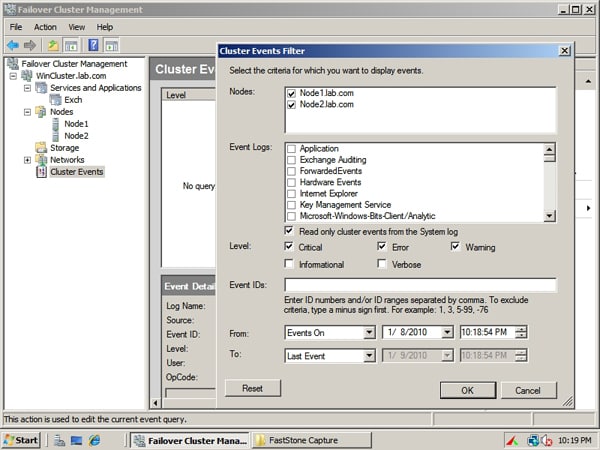Enable the Informational level checkbox
Viewport: 600px width, 450px height.
click(289, 264)
